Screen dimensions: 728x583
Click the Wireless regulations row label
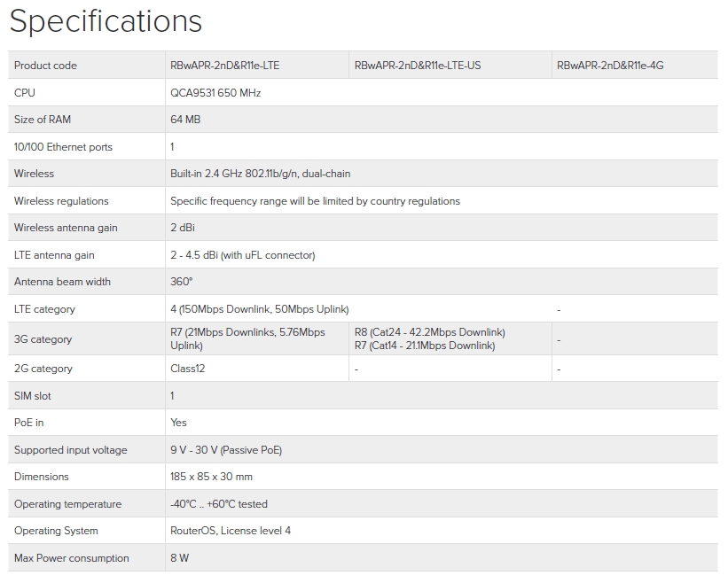point(61,201)
